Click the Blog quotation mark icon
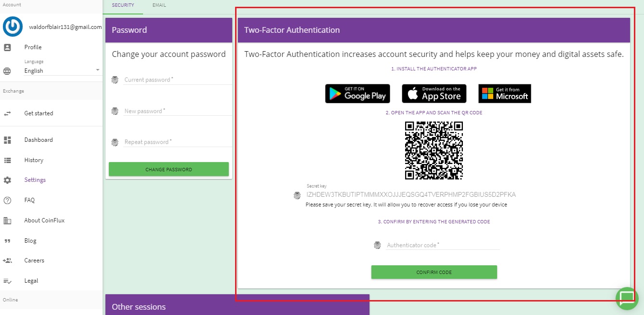 [7, 241]
